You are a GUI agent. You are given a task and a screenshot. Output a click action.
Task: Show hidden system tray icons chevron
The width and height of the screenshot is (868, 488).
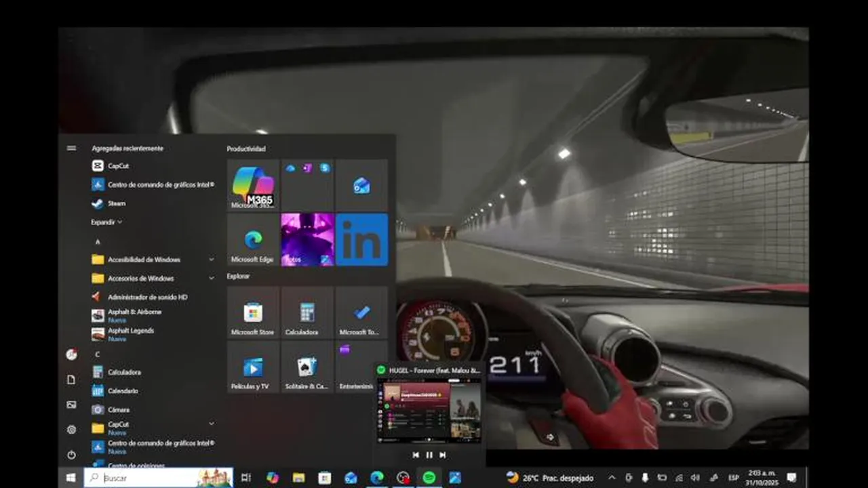612,478
